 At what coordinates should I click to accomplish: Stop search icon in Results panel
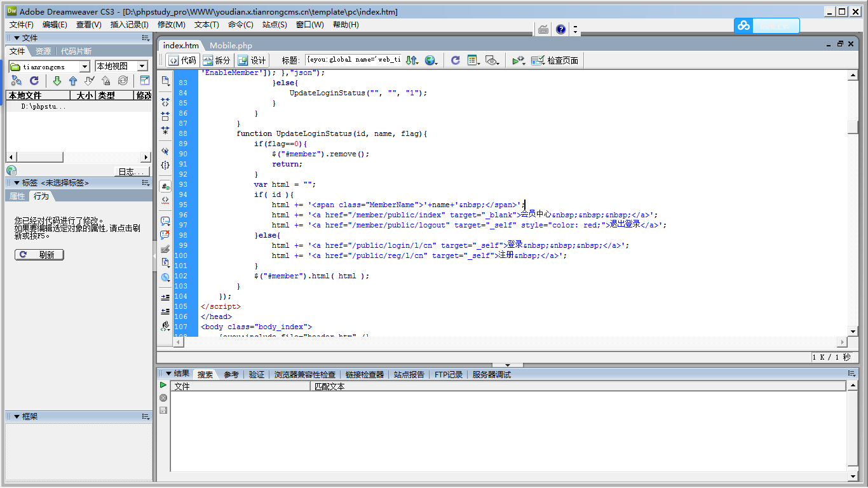[x=163, y=398]
